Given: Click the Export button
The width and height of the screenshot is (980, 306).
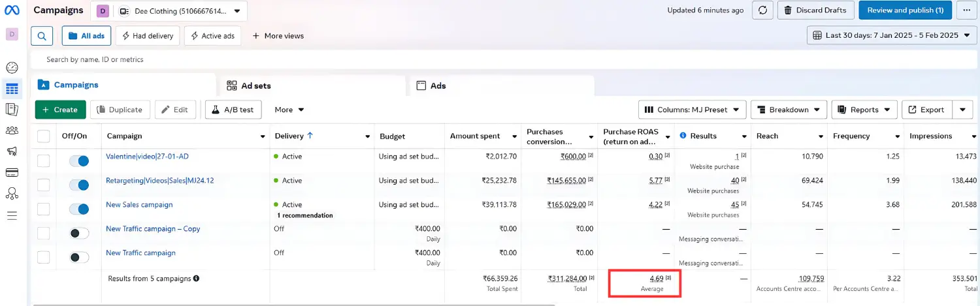Looking at the screenshot, I should tap(926, 110).
